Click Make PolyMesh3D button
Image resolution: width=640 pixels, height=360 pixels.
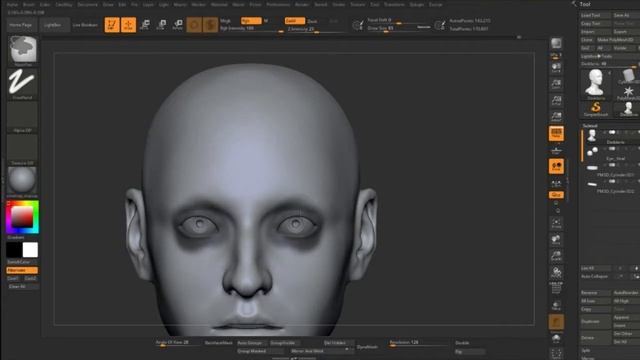(x=618, y=40)
